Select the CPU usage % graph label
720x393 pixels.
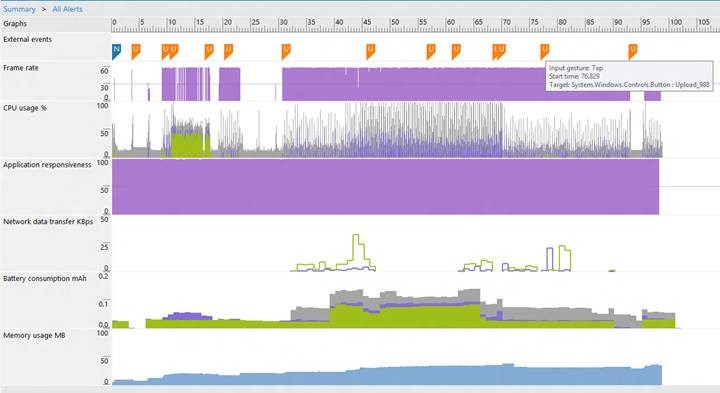25,108
